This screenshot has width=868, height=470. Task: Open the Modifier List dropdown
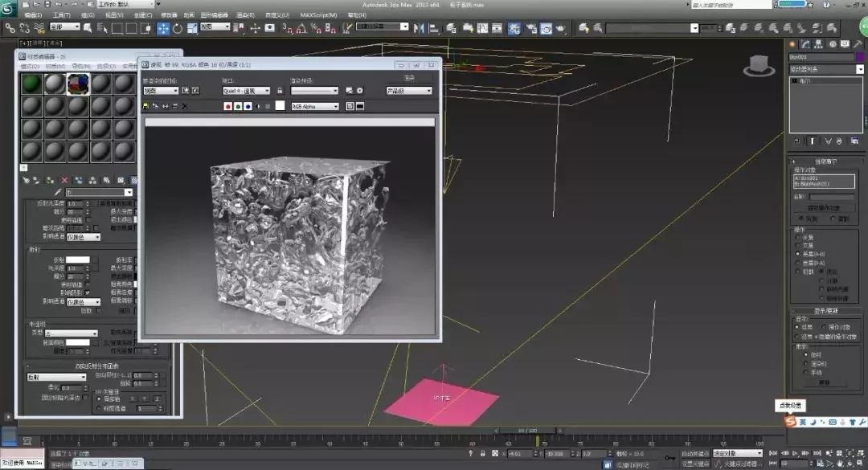[826, 69]
